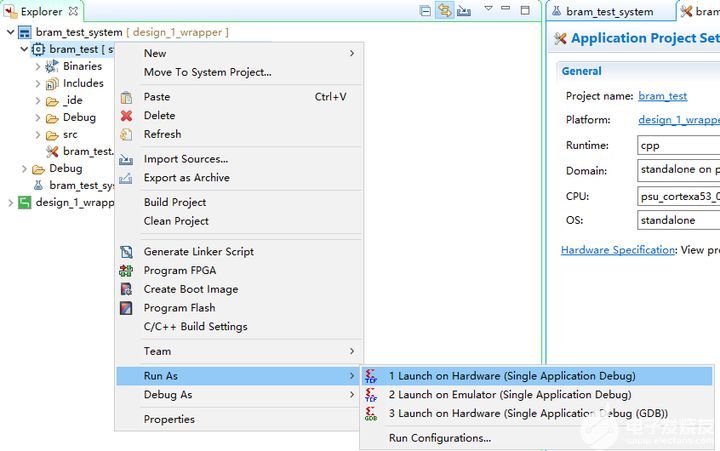Choose Build Project from context menu
This screenshot has width=720, height=451.
pyautogui.click(x=239, y=203)
